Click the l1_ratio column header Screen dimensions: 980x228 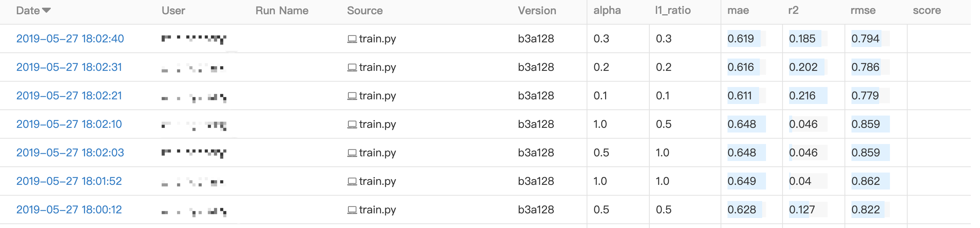[672, 10]
